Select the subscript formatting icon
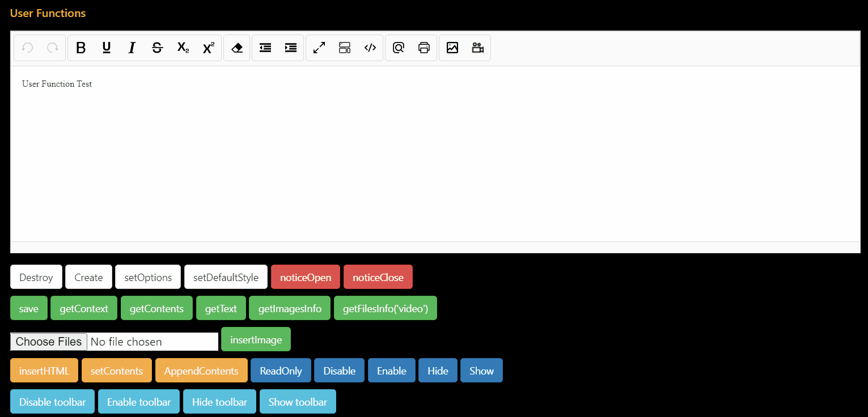The height and width of the screenshot is (417, 868). coord(183,48)
